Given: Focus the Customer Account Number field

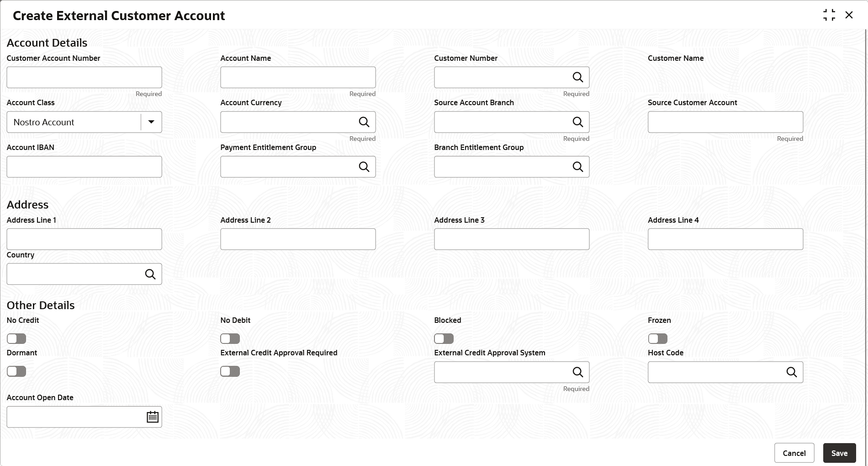Looking at the screenshot, I should tap(84, 77).
